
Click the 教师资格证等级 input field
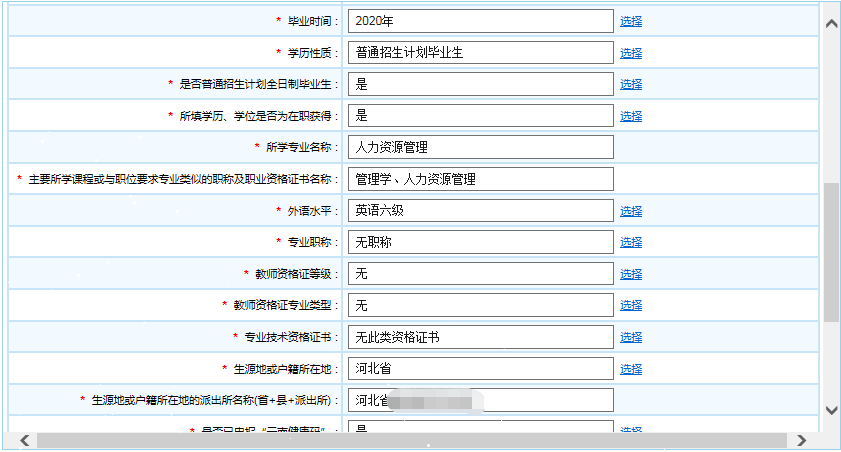point(481,273)
